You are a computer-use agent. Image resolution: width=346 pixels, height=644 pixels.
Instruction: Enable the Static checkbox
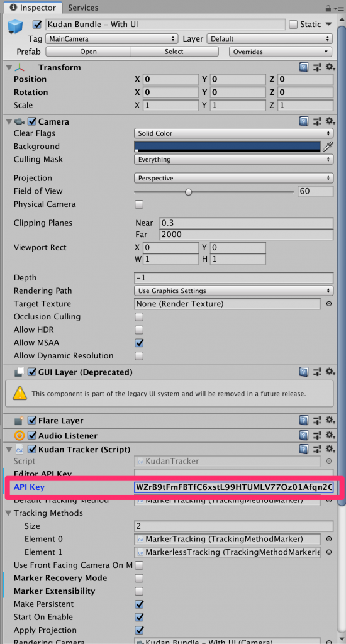click(293, 25)
